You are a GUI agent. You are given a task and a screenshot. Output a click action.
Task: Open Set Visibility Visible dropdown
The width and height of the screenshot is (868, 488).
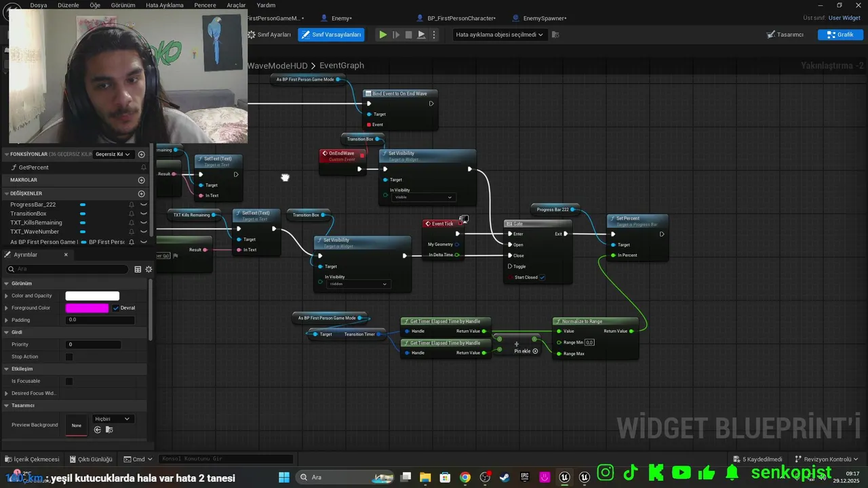pyautogui.click(x=422, y=197)
